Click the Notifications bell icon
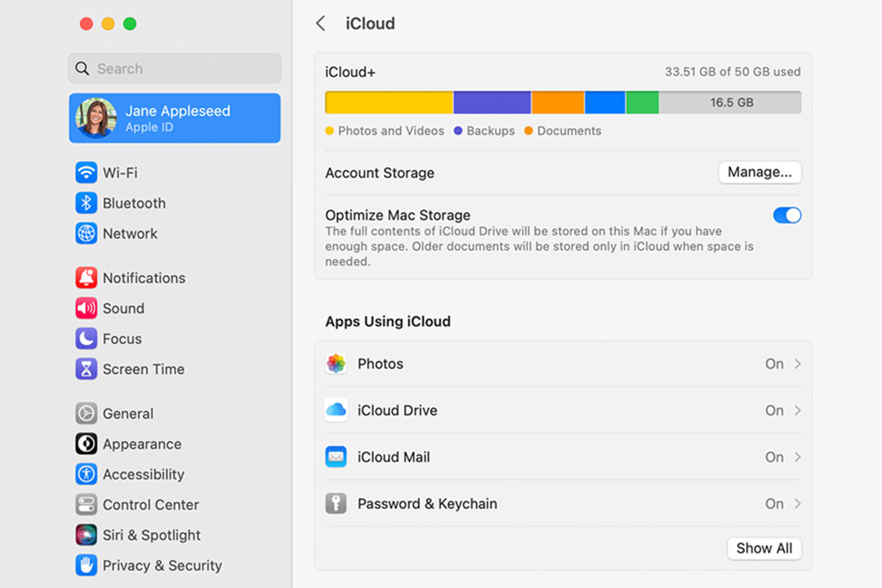The height and width of the screenshot is (588, 882). coord(86,278)
